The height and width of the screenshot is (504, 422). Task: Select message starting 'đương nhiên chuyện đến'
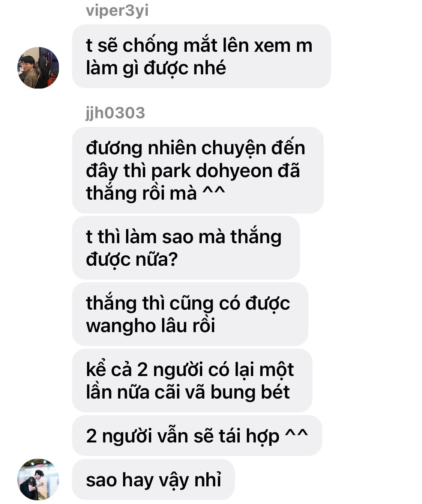[x=198, y=170]
